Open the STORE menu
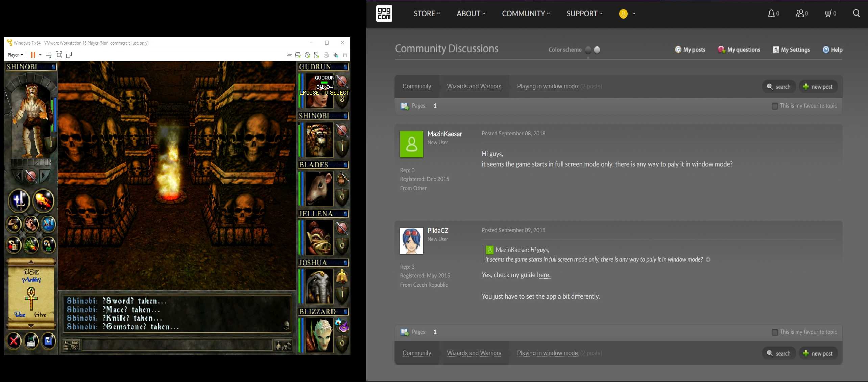The height and width of the screenshot is (382, 868). point(427,14)
